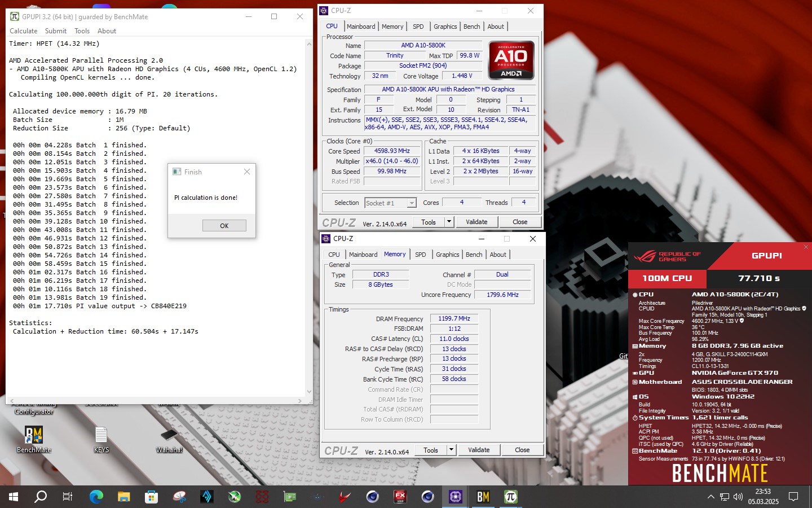Open Bench tab in processor CPU-Z window
The width and height of the screenshot is (812, 508).
point(472,27)
